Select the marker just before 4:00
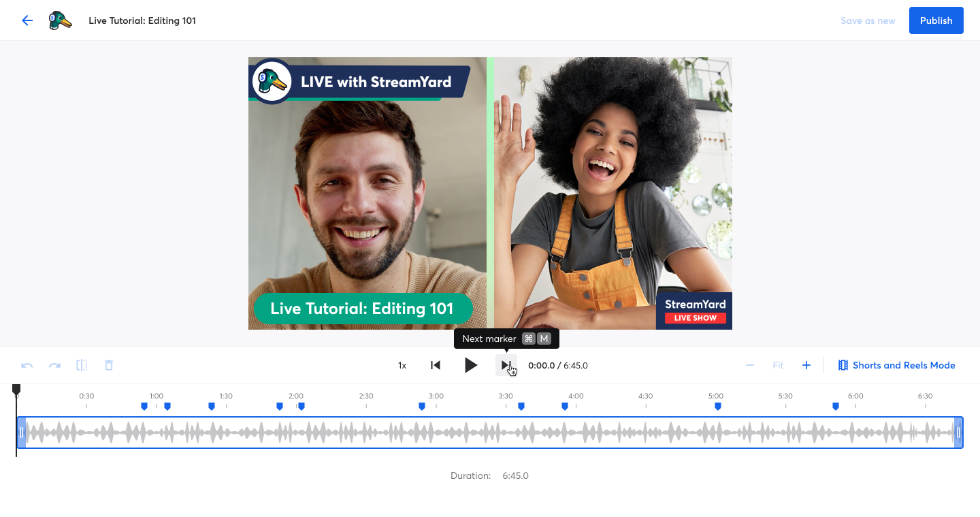Screen dimensions: 980x517 (x=565, y=407)
